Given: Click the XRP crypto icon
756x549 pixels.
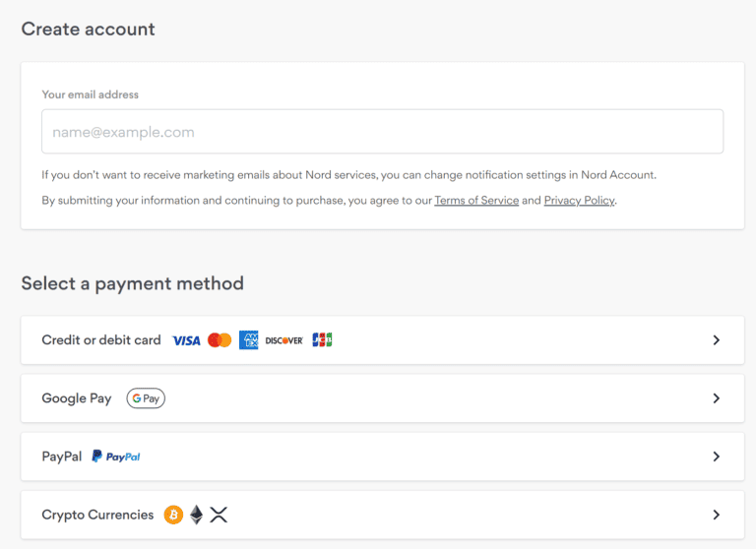Looking at the screenshot, I should tap(219, 515).
